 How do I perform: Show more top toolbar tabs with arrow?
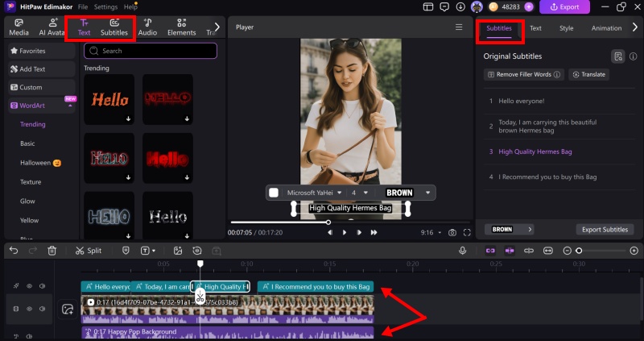(x=217, y=27)
